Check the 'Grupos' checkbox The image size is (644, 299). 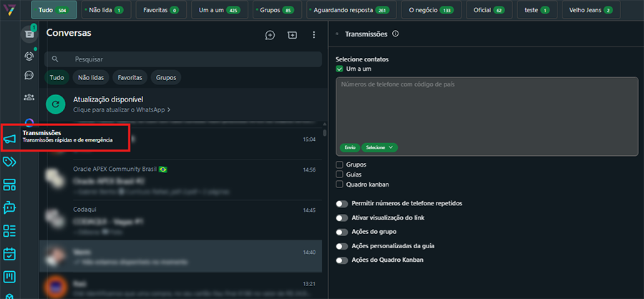(x=340, y=165)
